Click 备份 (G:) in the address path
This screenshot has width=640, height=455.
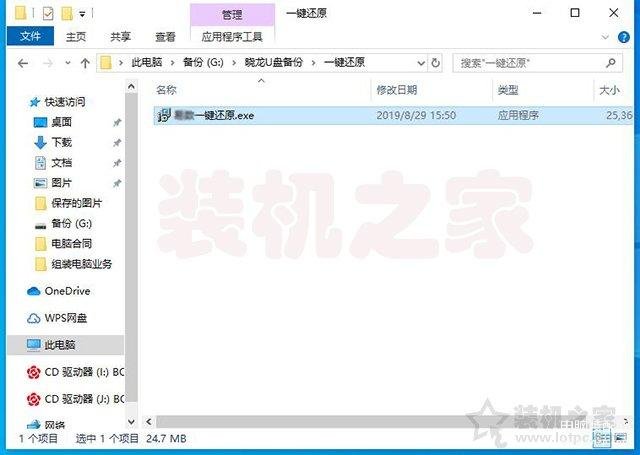tap(203, 62)
